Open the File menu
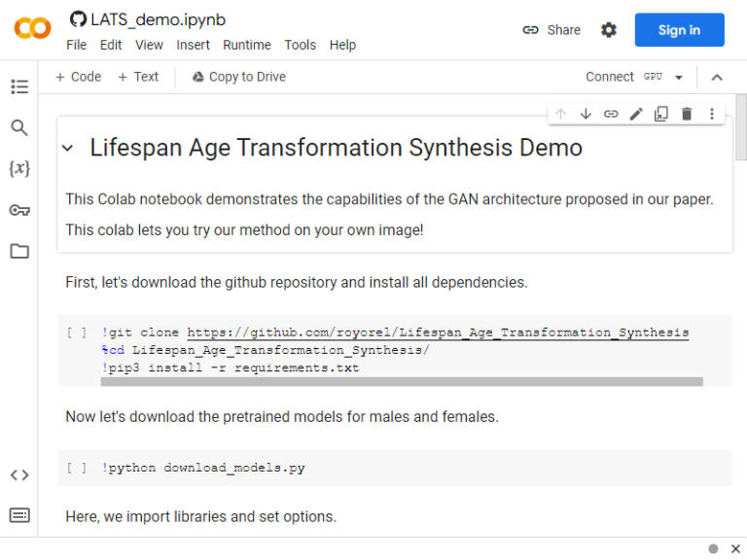747x560 pixels. [x=76, y=45]
